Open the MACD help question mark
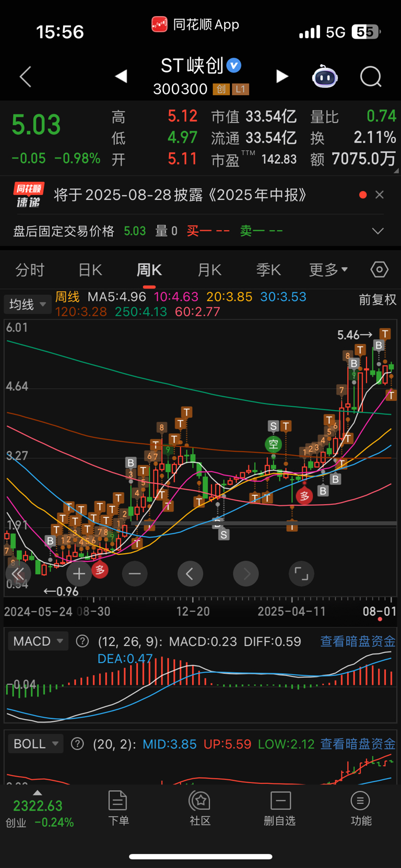This screenshot has height=868, width=401. pos(82,641)
